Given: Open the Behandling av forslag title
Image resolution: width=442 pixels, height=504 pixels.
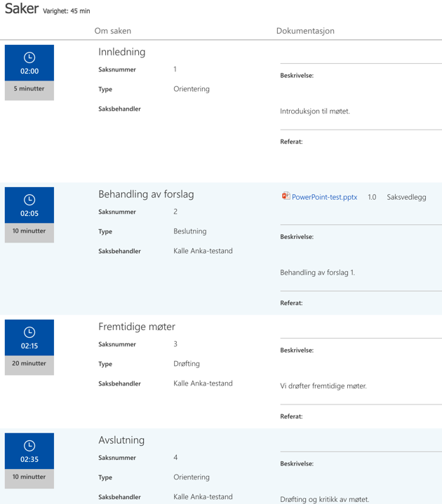Looking at the screenshot, I should coord(146,194).
